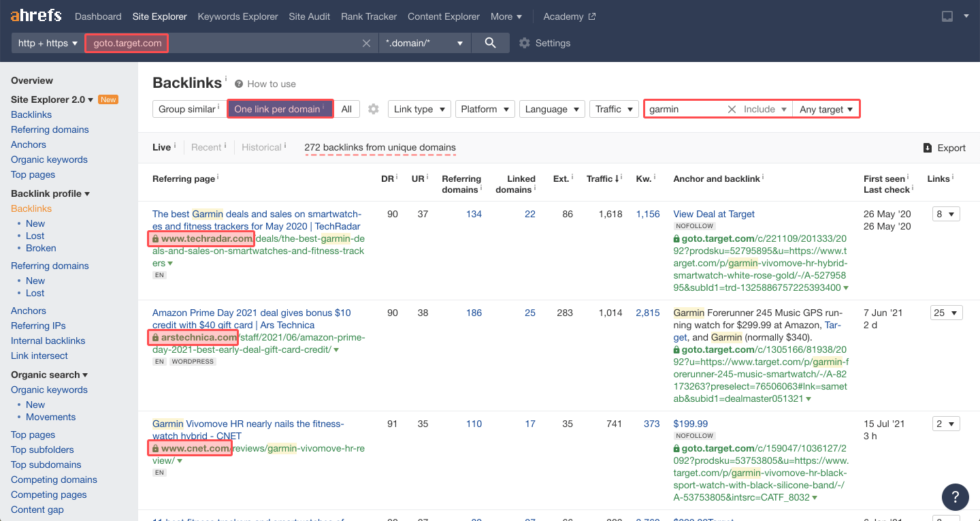Clear the garmin filter text
This screenshot has width=980, height=521.
pos(732,109)
